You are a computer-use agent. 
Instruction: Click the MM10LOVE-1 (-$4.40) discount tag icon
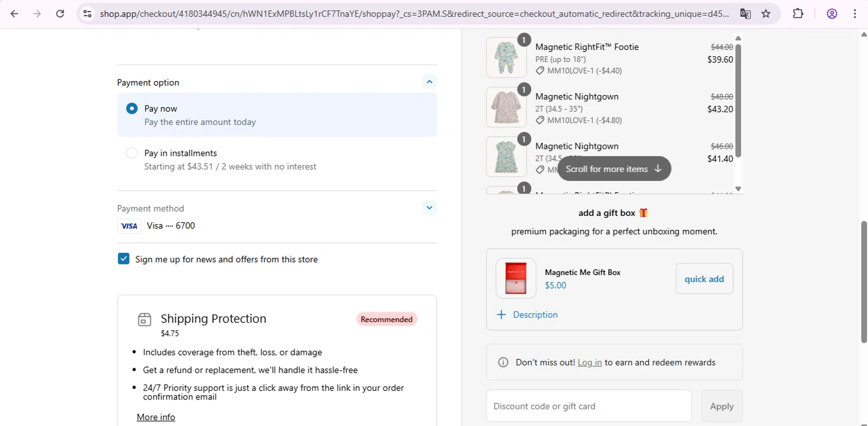pyautogui.click(x=540, y=71)
